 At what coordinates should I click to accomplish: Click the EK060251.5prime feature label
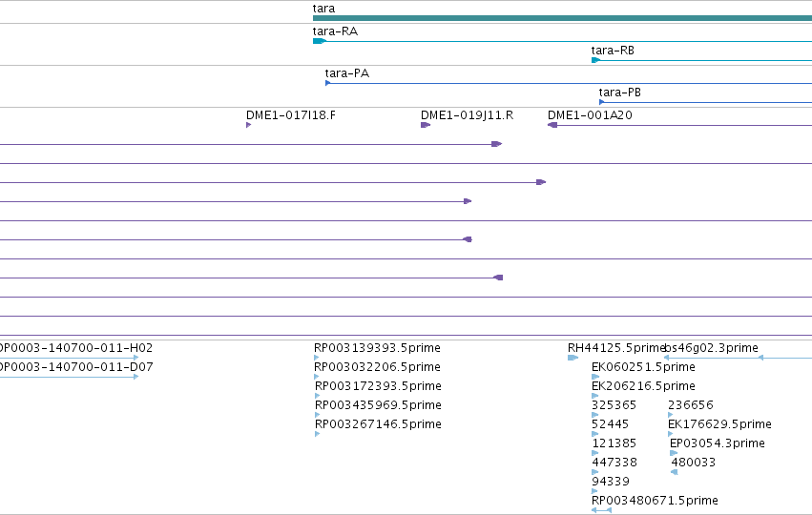pyautogui.click(x=643, y=367)
